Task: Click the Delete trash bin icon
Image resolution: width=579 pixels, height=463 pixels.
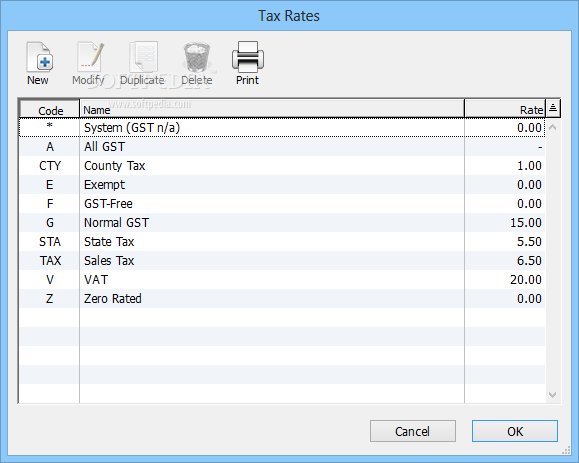Action: (x=197, y=57)
